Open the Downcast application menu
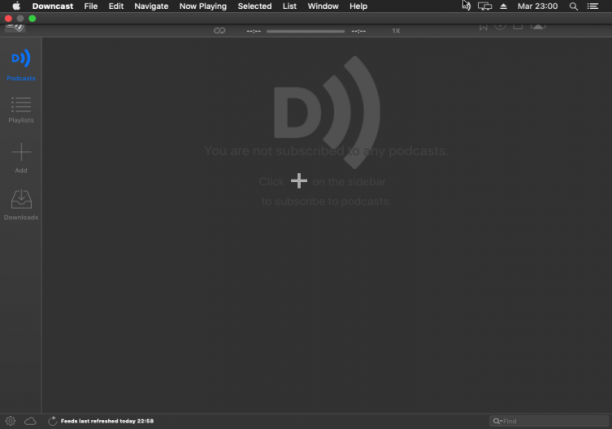 53,6
